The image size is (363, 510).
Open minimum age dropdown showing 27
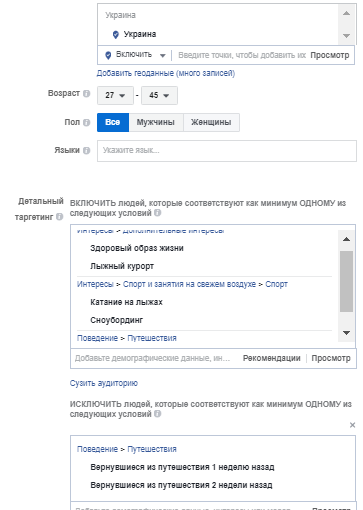(115, 95)
